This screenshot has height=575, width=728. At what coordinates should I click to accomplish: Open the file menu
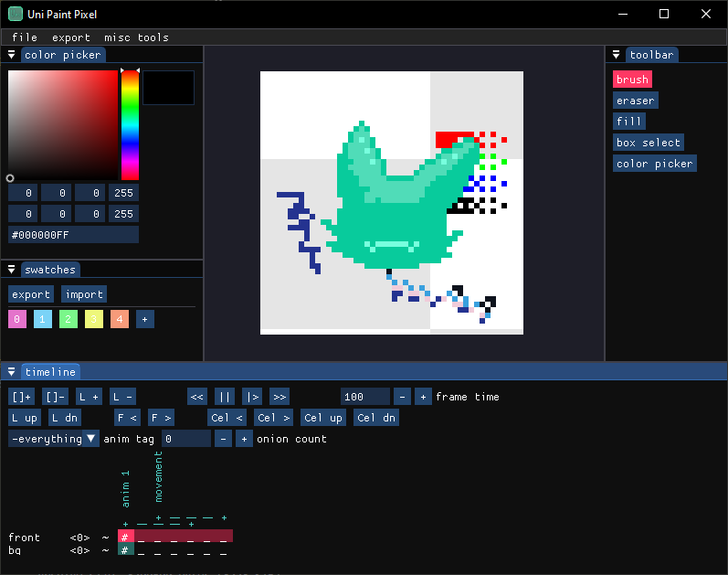24,37
